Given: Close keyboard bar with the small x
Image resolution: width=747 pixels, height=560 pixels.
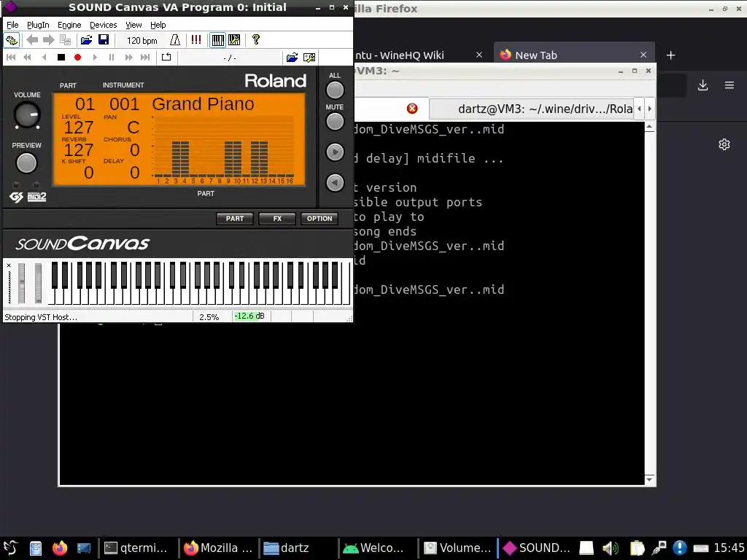Looking at the screenshot, I should click(x=9, y=265).
